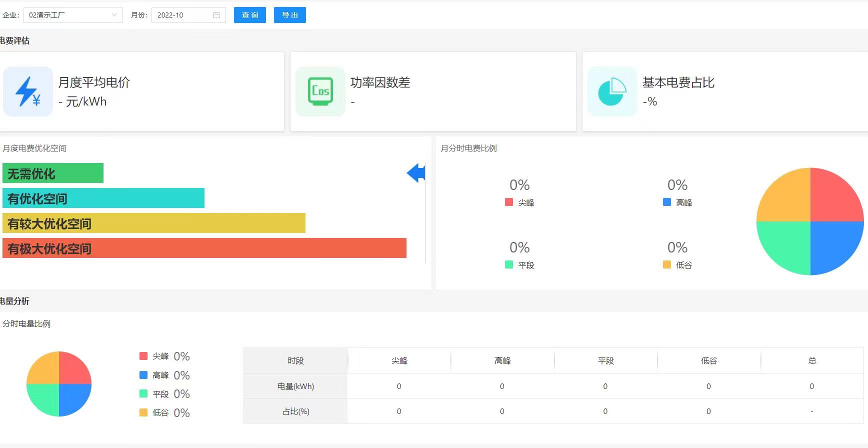
Task: Click the 电量(kWh) value under 总 column
Action: (x=811, y=386)
